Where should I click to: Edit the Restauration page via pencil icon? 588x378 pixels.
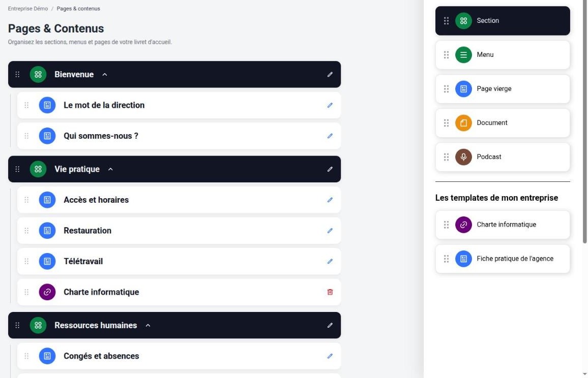tap(330, 231)
